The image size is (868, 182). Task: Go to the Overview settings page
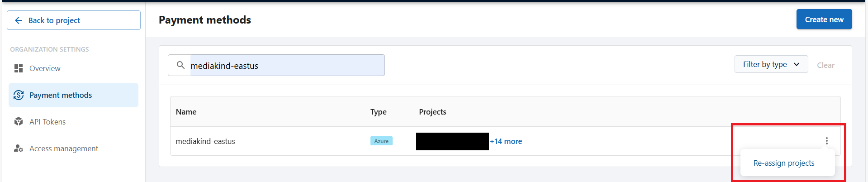click(45, 68)
